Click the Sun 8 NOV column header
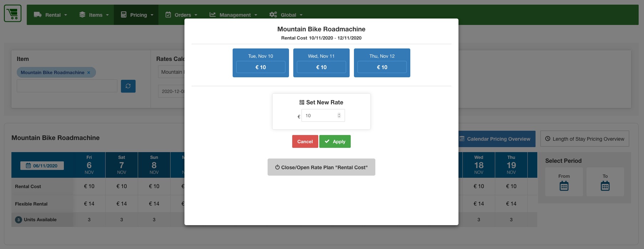 pyautogui.click(x=154, y=165)
